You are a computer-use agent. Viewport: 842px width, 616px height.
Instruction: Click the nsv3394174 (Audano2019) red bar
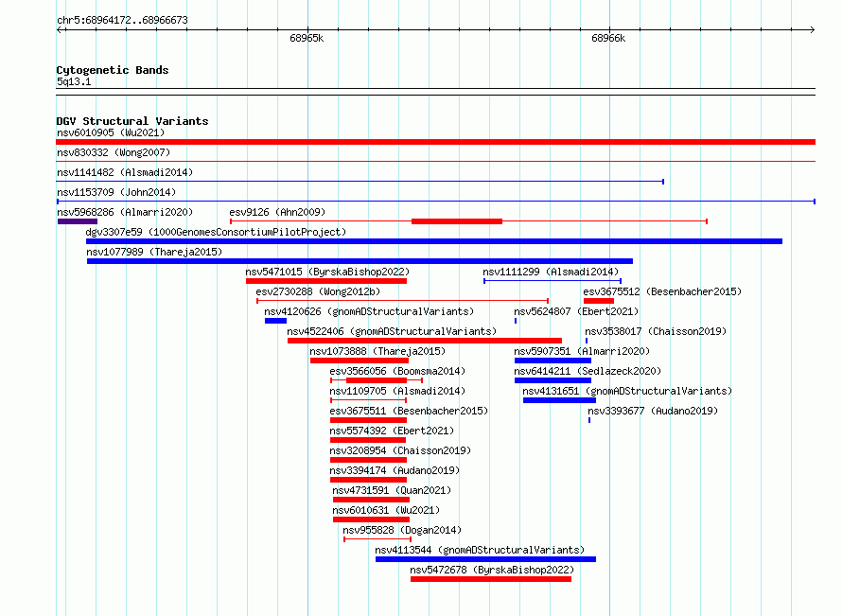[x=368, y=480]
